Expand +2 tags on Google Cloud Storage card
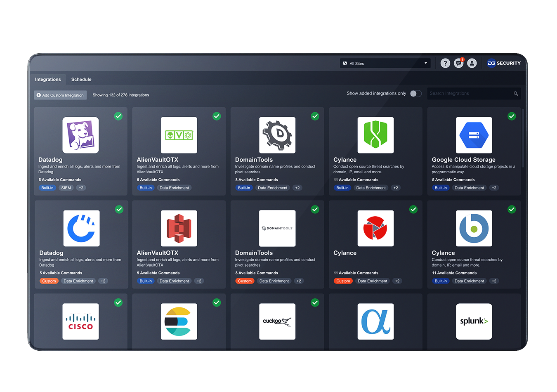 click(494, 188)
